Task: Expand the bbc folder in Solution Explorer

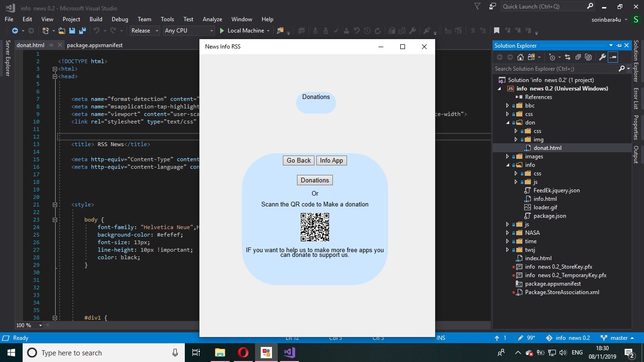Action: click(x=508, y=106)
